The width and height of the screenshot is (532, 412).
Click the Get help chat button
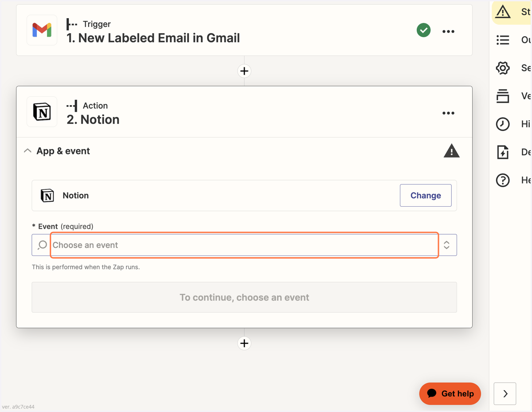tap(450, 394)
